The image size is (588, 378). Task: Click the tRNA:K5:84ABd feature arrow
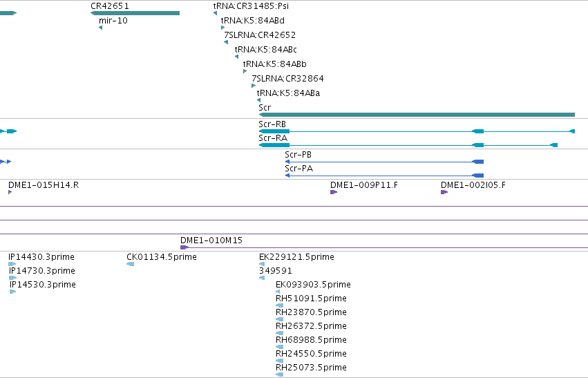pos(222,28)
